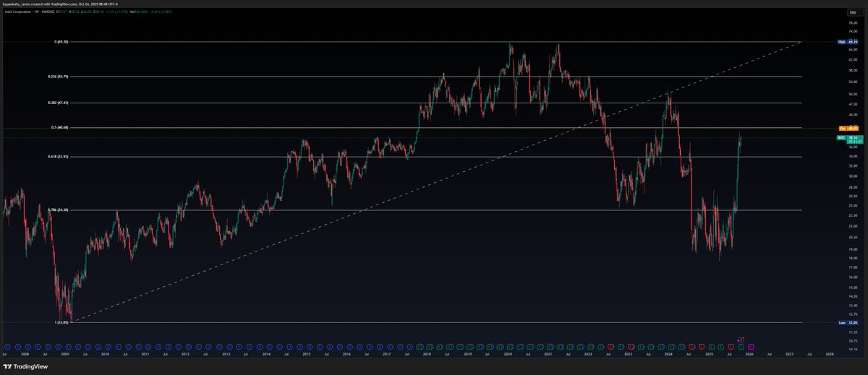This screenshot has width=868, height=375.
Task: Click the 2010 label on time axis
Action: click(106, 355)
